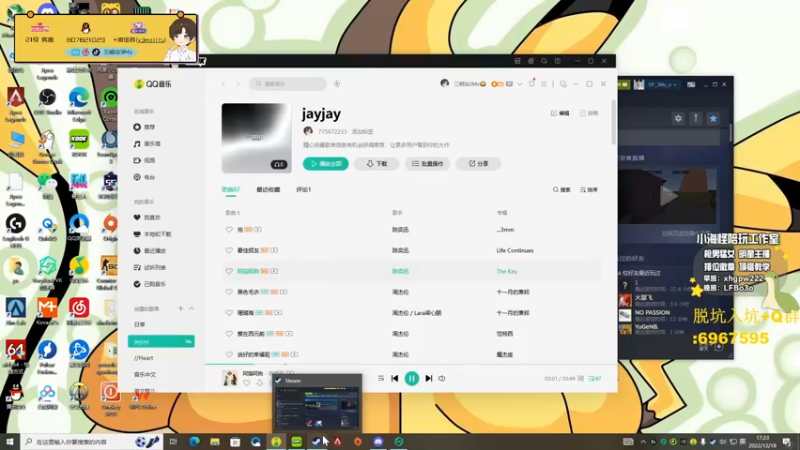Like the song 黑色毛衣
Screen dimensions: 800x450
(x=229, y=292)
